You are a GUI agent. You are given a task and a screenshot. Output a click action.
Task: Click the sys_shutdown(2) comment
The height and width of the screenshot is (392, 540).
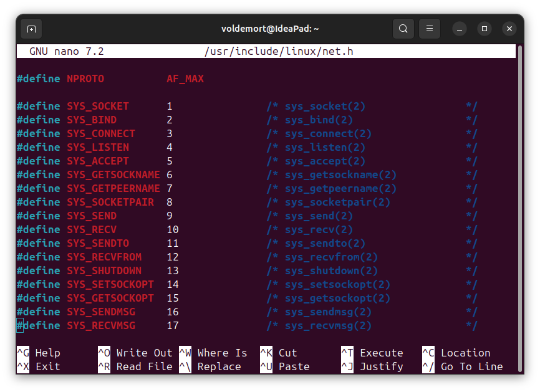click(x=331, y=271)
